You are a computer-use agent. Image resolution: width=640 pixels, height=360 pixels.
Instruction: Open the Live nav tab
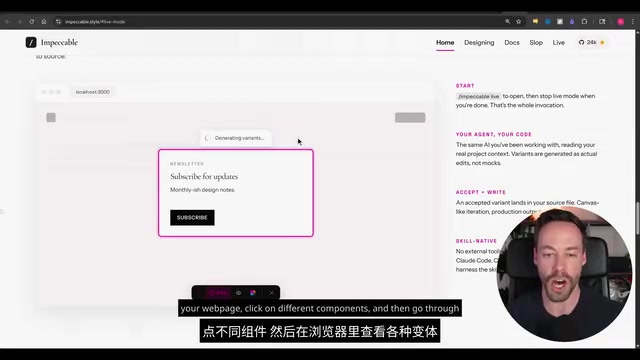pos(559,42)
